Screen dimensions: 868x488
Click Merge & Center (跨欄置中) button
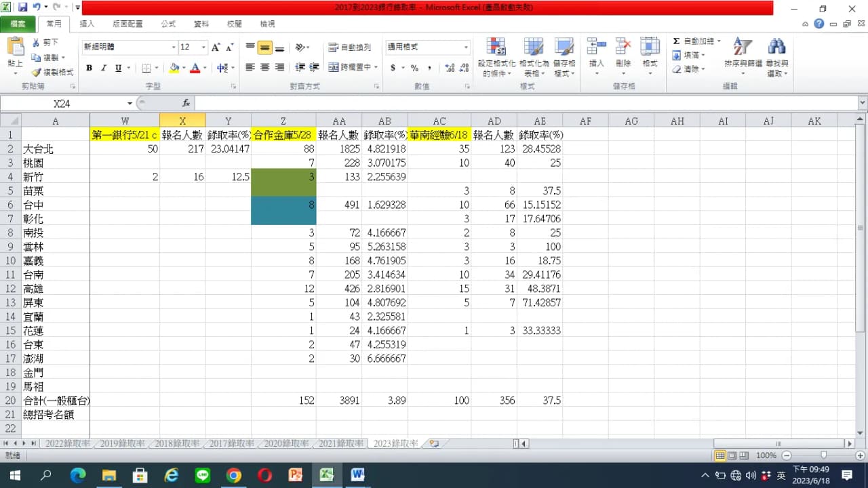pyautogui.click(x=350, y=68)
